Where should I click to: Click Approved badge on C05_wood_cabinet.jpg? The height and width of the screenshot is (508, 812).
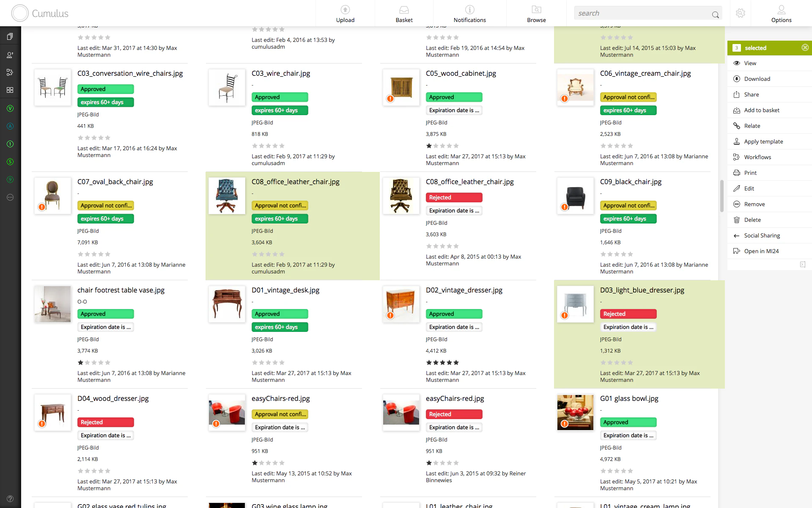pyautogui.click(x=454, y=97)
